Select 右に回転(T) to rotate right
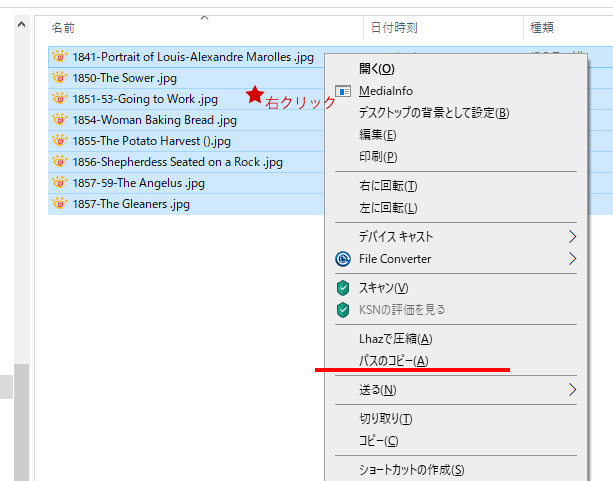The width and height of the screenshot is (613, 481). click(x=388, y=186)
